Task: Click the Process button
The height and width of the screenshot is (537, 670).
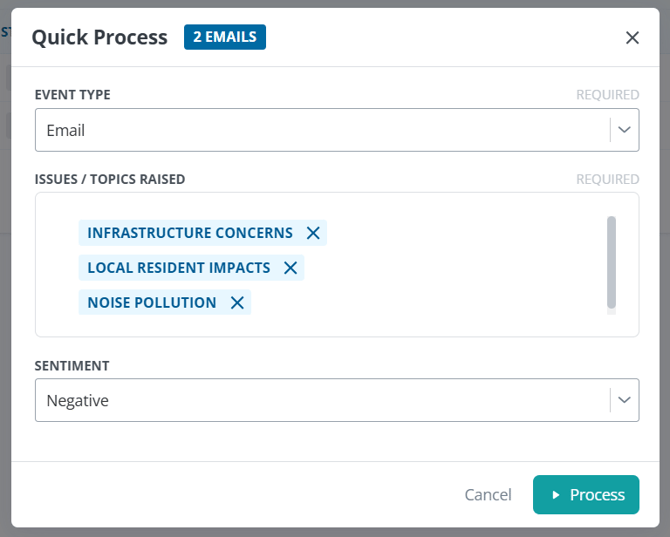Action: [586, 495]
